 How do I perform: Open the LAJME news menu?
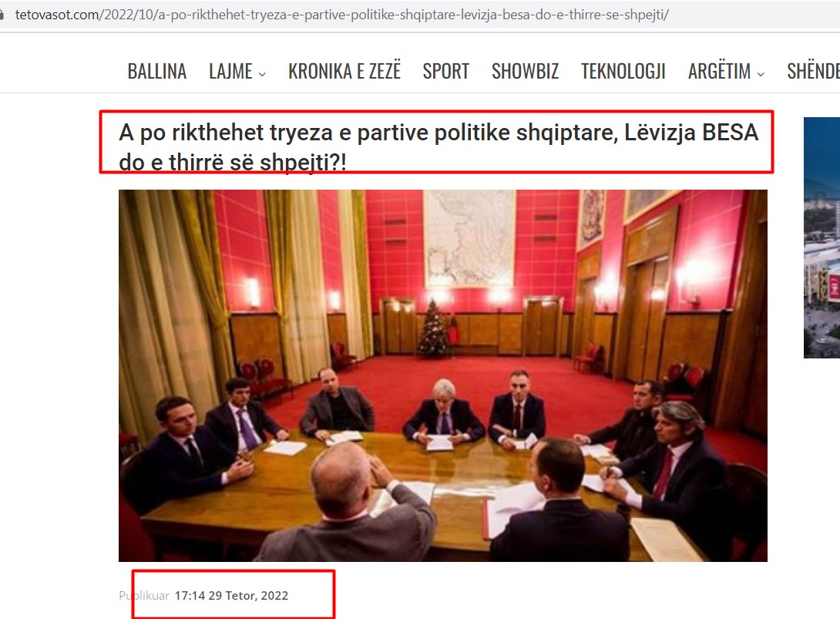click(230, 71)
